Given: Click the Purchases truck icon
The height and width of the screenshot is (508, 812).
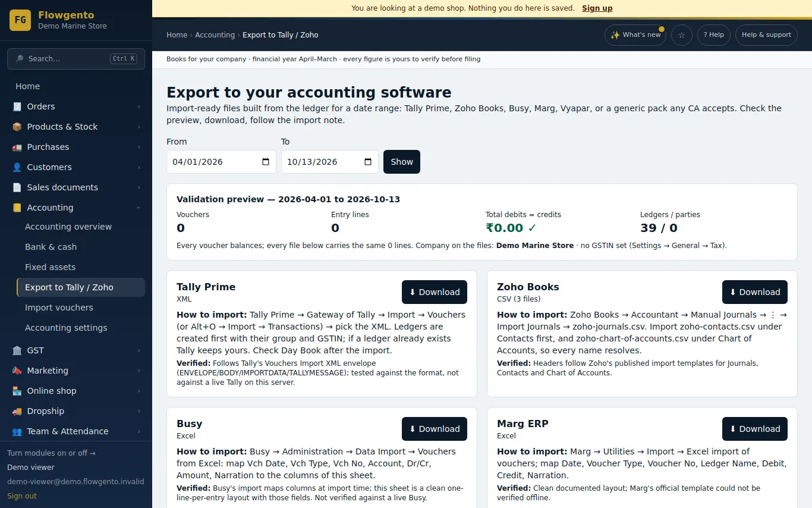Looking at the screenshot, I should coord(17,147).
